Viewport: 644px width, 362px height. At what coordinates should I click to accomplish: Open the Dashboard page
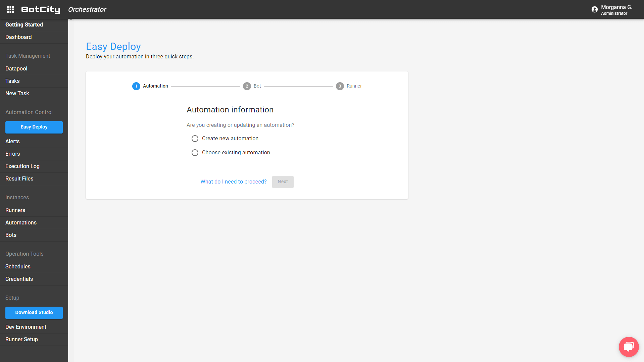pyautogui.click(x=18, y=37)
